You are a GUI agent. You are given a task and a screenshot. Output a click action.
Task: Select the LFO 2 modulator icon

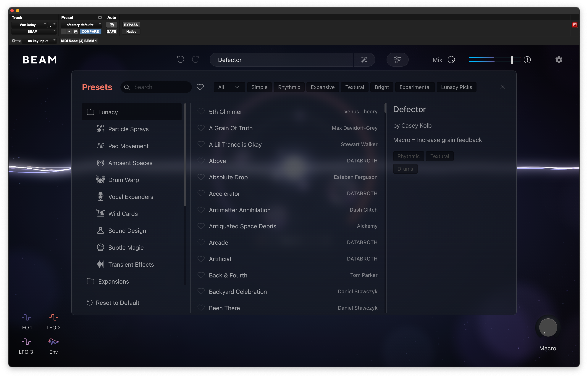pyautogui.click(x=54, y=317)
